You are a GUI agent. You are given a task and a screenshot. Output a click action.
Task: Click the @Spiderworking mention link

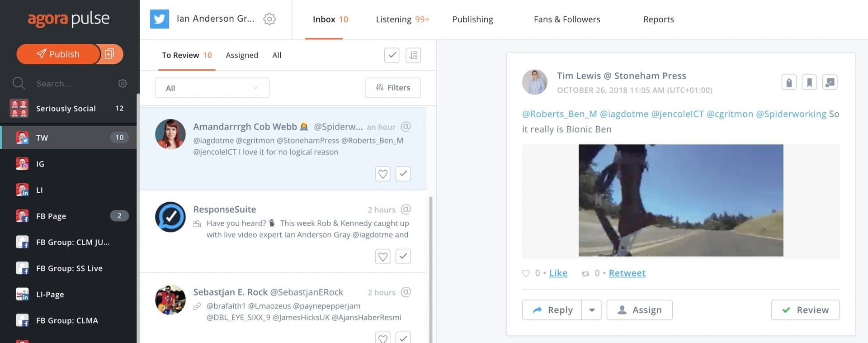pos(791,114)
